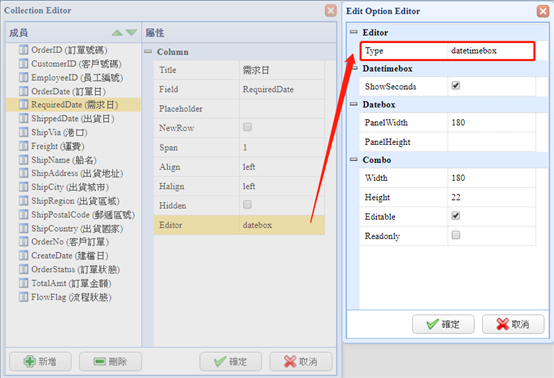The width and height of the screenshot is (554, 378).
Task: Edit the Combo Height value 22
Action: click(491, 197)
